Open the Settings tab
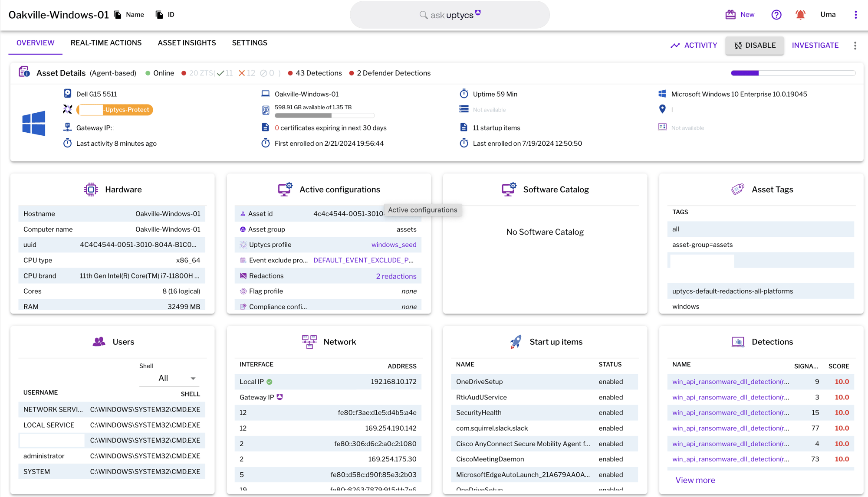Screen dimensions: 868x497 (250, 43)
